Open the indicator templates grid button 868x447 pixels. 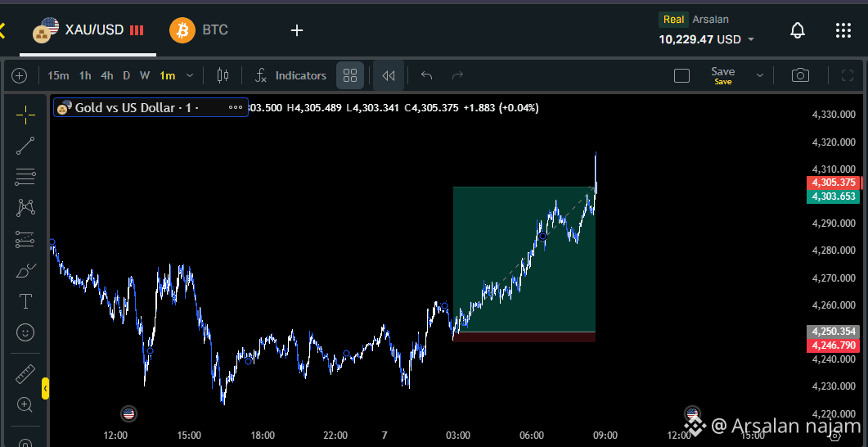click(x=350, y=76)
